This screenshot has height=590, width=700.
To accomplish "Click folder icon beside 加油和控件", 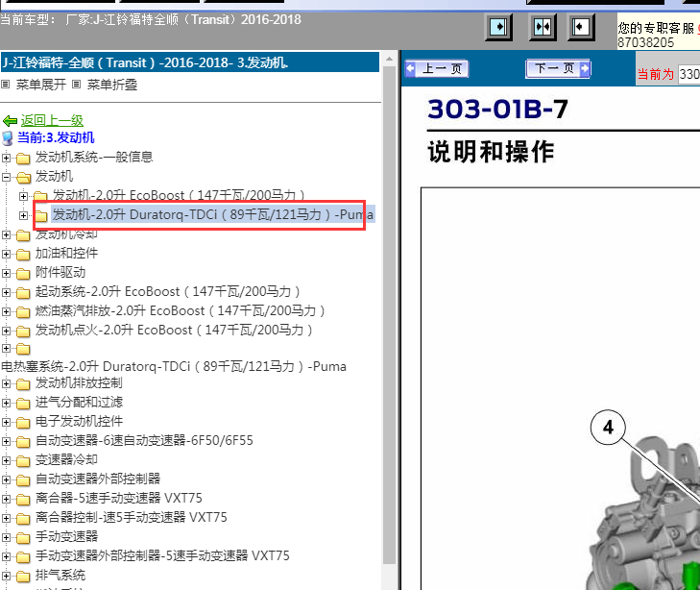I will pos(23,255).
